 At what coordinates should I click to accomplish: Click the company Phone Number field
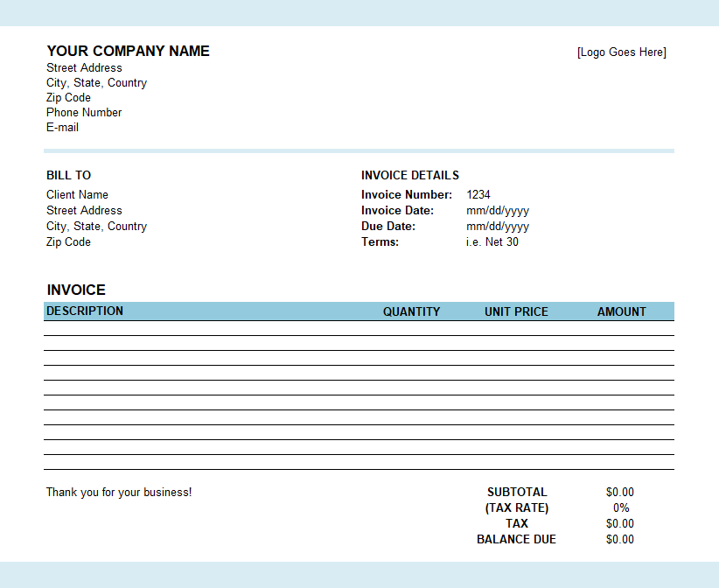tap(84, 112)
